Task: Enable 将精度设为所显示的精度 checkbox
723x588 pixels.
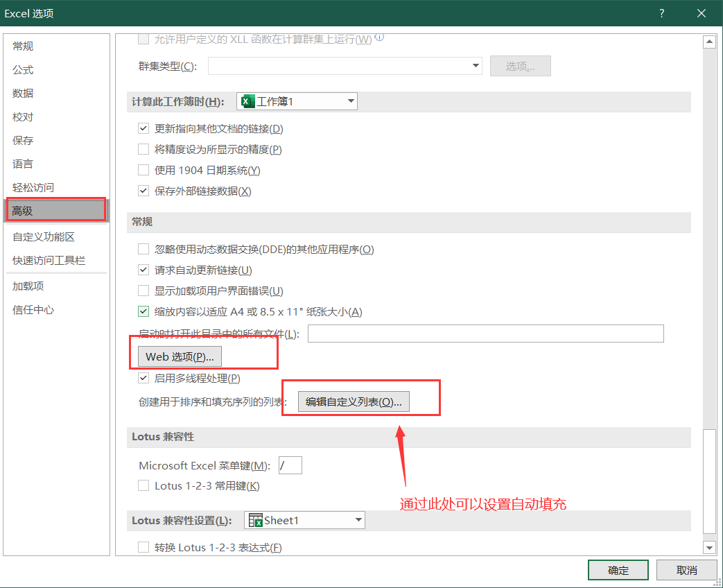Action: (x=143, y=149)
